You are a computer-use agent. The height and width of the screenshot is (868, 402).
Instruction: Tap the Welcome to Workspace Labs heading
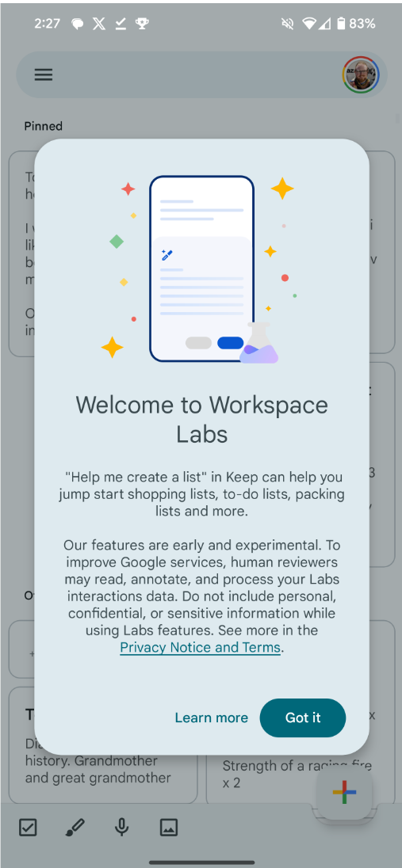click(202, 420)
